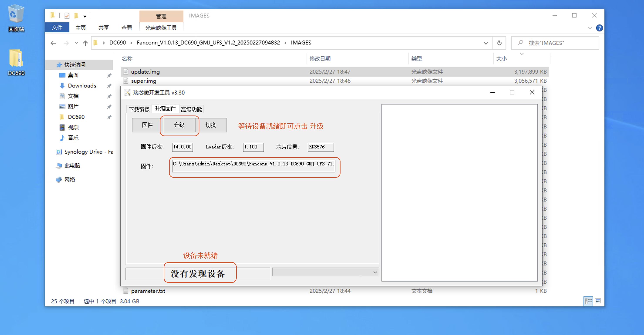
Task: Click the search magnifier icon in Explorer
Action: (x=521, y=43)
